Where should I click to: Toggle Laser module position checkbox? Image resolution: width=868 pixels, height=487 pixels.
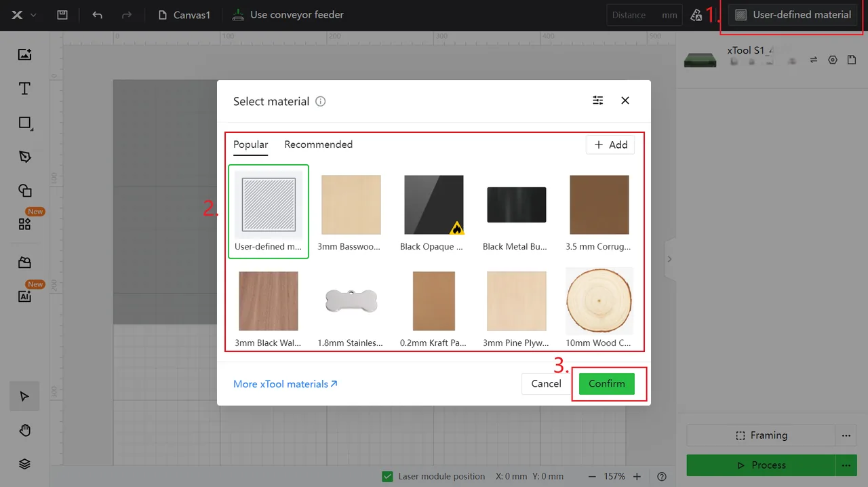388,476
